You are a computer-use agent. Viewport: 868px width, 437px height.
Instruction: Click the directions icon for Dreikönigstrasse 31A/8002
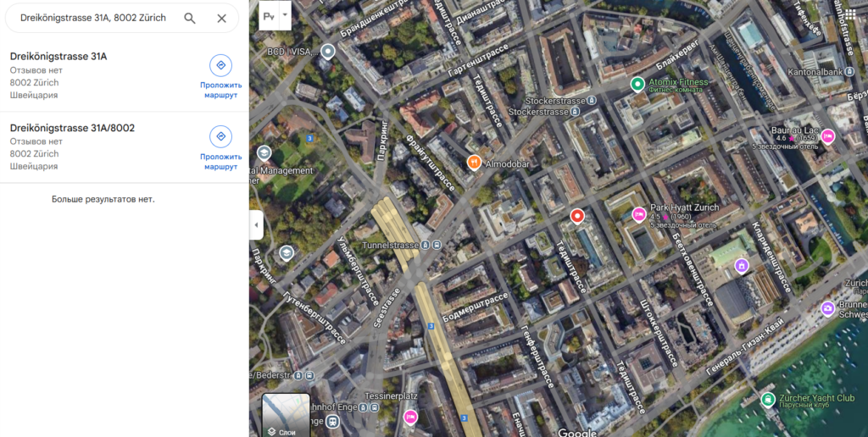(220, 136)
